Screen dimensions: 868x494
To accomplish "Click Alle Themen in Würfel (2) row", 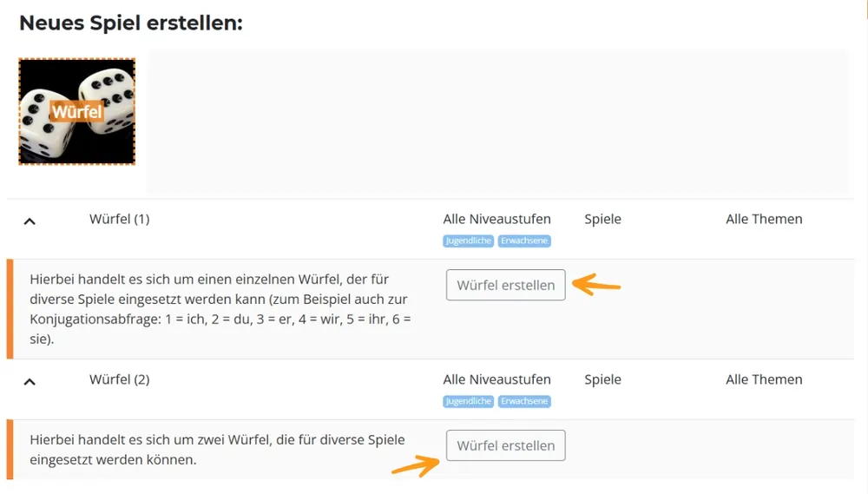I will [x=764, y=379].
